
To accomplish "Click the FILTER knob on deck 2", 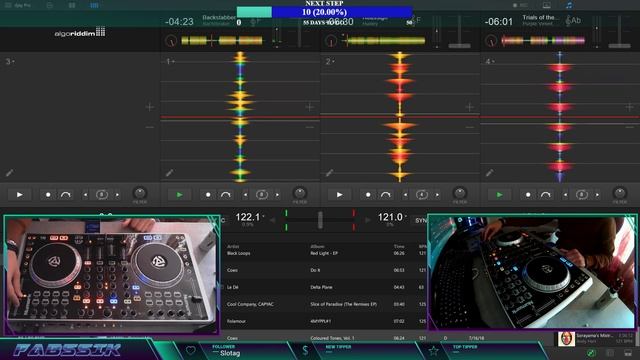I will [460, 193].
